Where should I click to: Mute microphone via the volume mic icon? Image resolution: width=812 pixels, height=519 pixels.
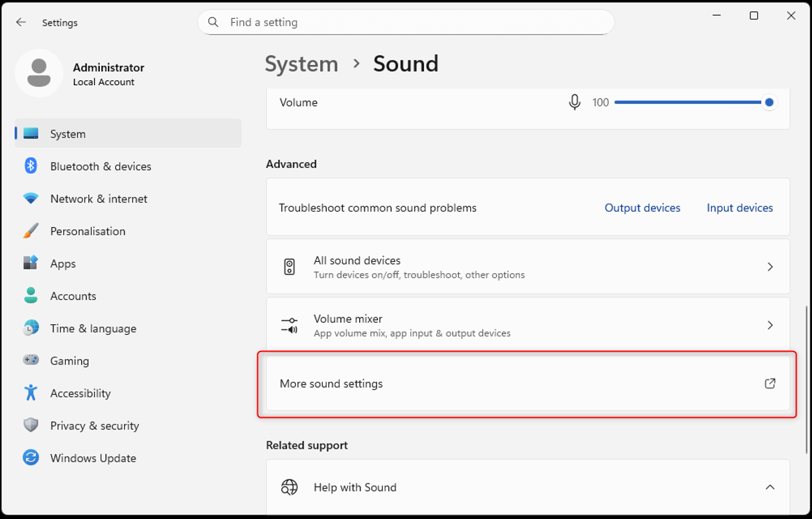pyautogui.click(x=574, y=102)
